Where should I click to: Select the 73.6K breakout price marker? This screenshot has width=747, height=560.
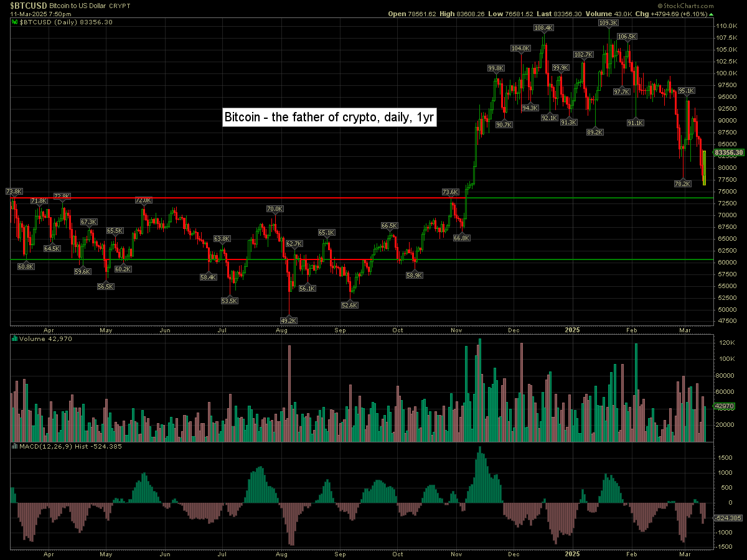pyautogui.click(x=450, y=192)
